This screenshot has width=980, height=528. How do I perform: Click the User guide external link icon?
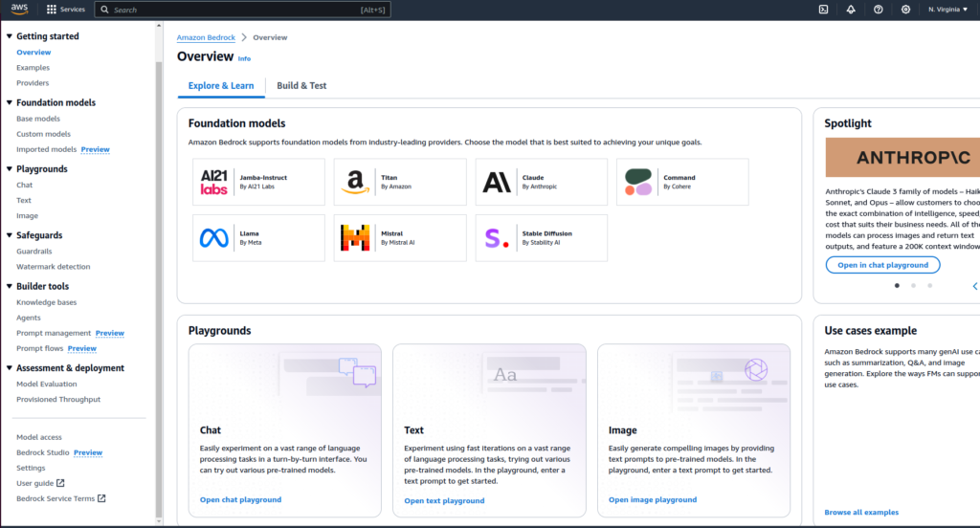pyautogui.click(x=60, y=483)
